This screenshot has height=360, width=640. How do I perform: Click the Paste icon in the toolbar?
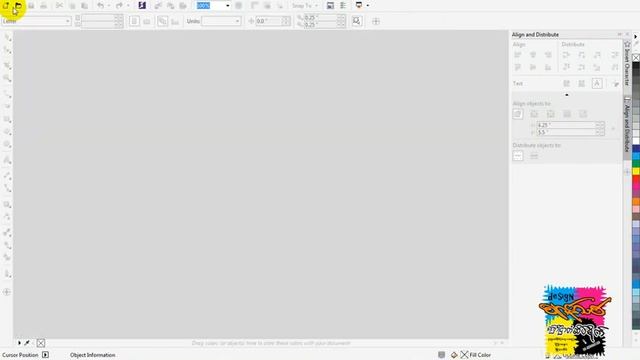tap(84, 5)
